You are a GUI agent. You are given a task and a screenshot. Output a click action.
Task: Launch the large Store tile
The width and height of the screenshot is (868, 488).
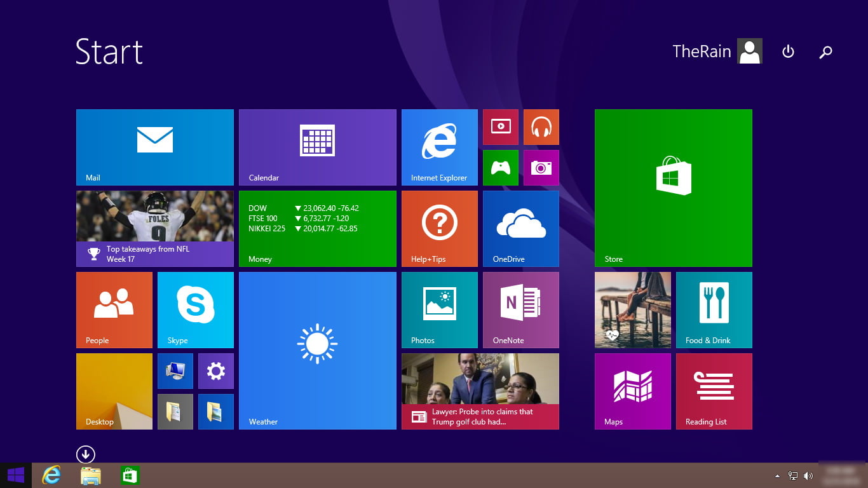[x=674, y=188]
